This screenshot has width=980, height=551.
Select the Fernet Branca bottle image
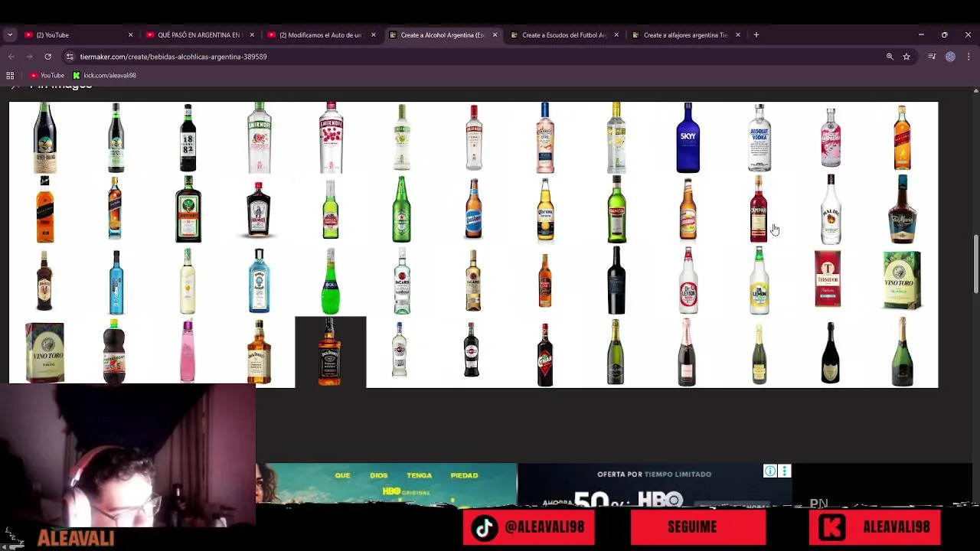[45, 138]
